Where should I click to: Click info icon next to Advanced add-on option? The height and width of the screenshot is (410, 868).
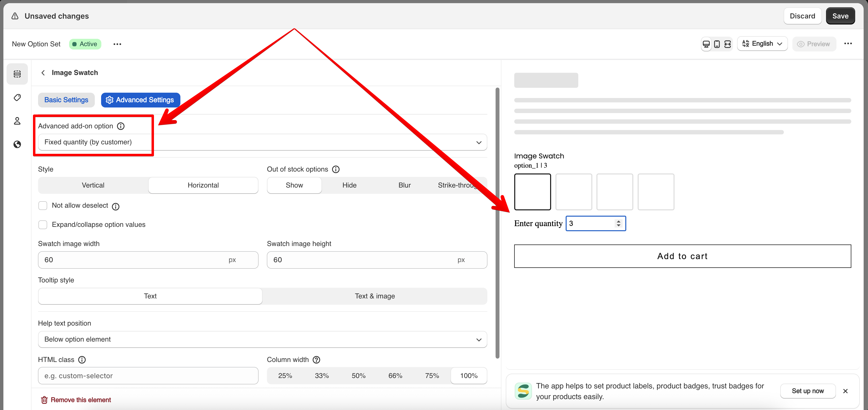121,126
